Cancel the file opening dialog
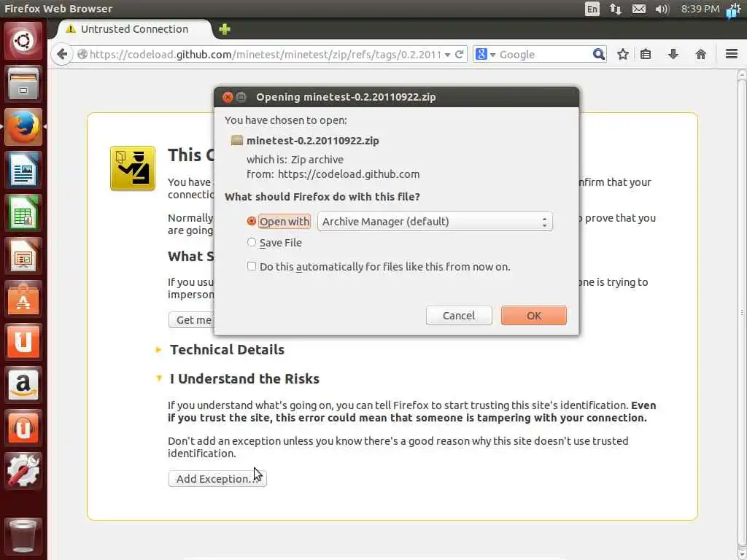 [x=458, y=315]
